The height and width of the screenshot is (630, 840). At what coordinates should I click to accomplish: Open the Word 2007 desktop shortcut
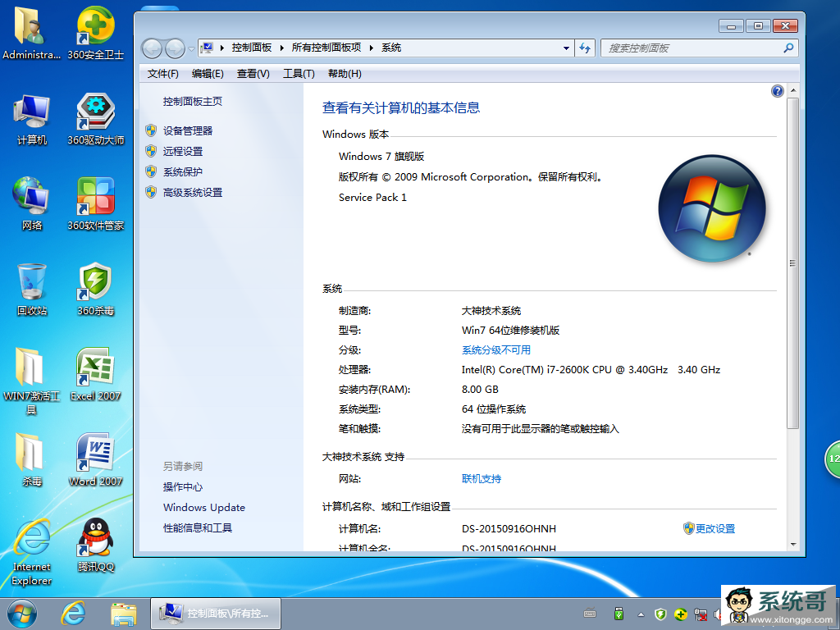pos(95,459)
